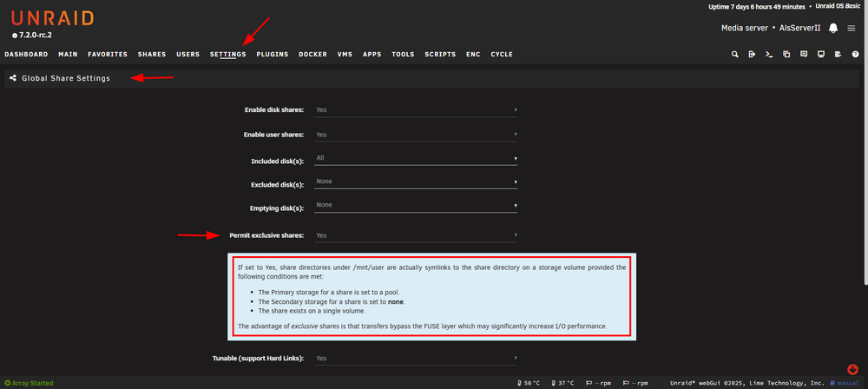
Task: Click the second fan rpm icon
Action: (x=626, y=383)
